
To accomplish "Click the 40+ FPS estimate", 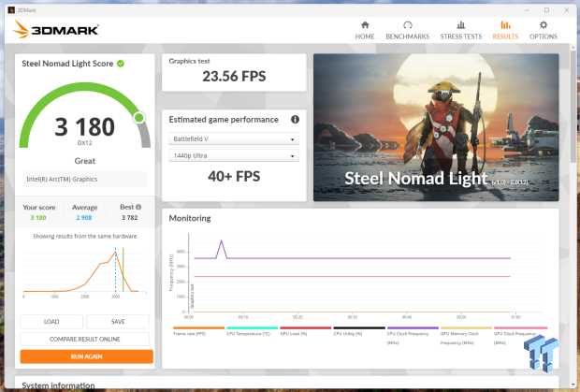I will 234,177.
